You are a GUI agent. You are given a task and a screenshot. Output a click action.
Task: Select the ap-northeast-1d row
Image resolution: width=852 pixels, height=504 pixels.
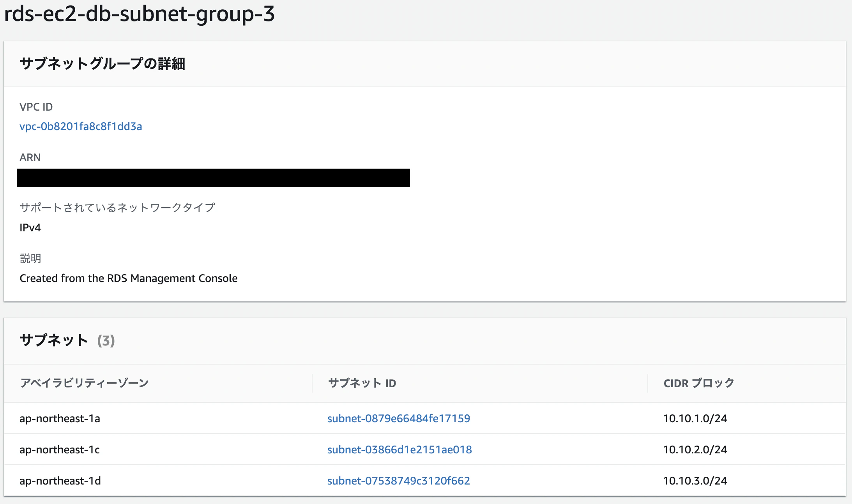tap(425, 481)
